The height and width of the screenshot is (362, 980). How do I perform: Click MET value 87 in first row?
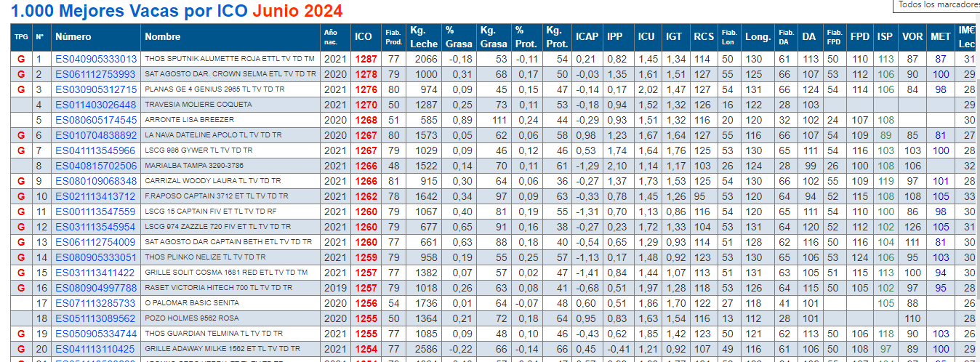coord(941,59)
